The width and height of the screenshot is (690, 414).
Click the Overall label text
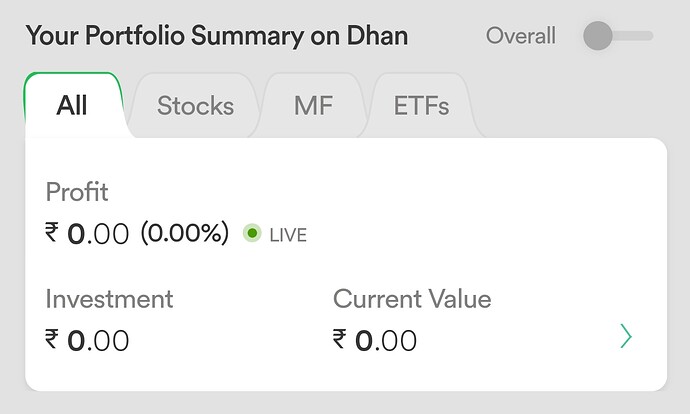click(521, 36)
